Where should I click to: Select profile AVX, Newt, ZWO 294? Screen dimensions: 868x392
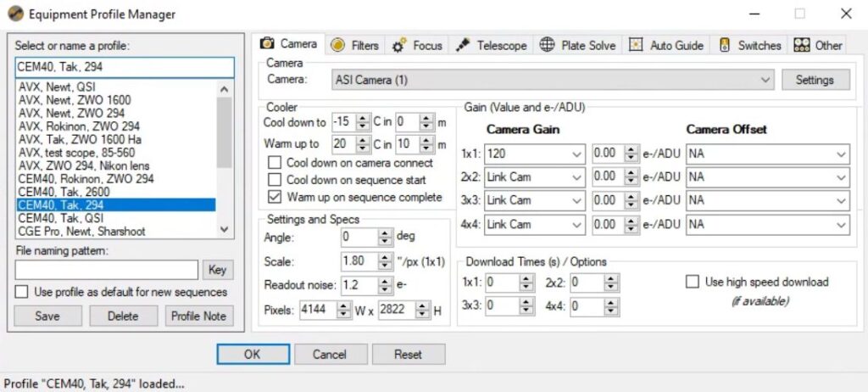[x=116, y=114]
